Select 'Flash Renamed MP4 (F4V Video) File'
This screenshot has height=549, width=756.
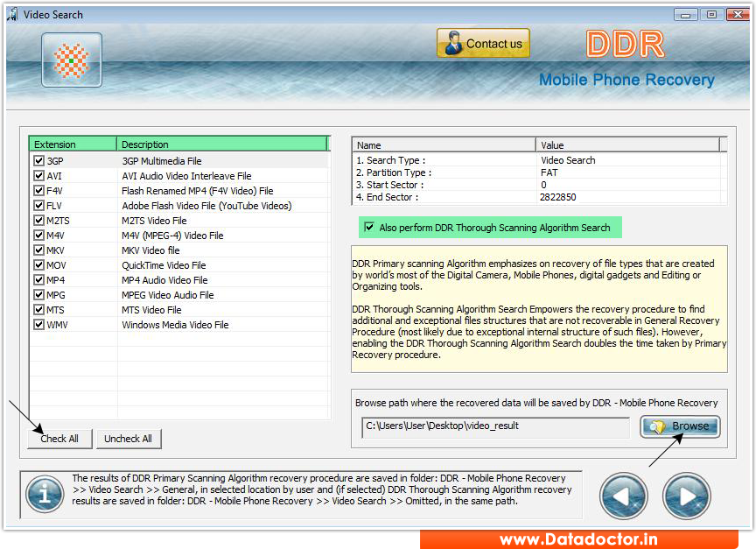tap(197, 191)
